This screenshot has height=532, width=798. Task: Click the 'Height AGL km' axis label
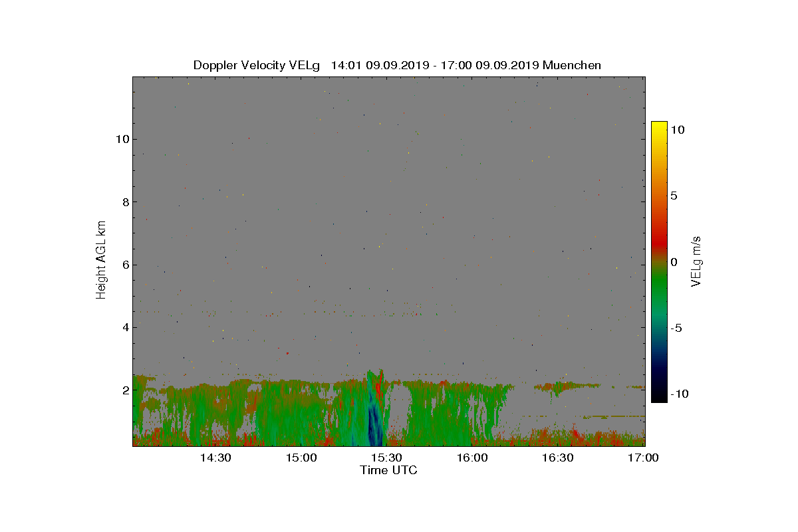(x=101, y=260)
